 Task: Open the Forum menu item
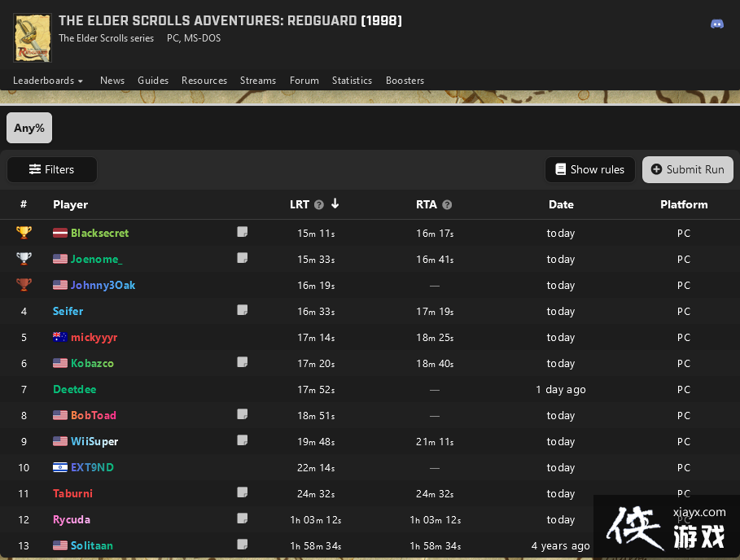tap(304, 81)
